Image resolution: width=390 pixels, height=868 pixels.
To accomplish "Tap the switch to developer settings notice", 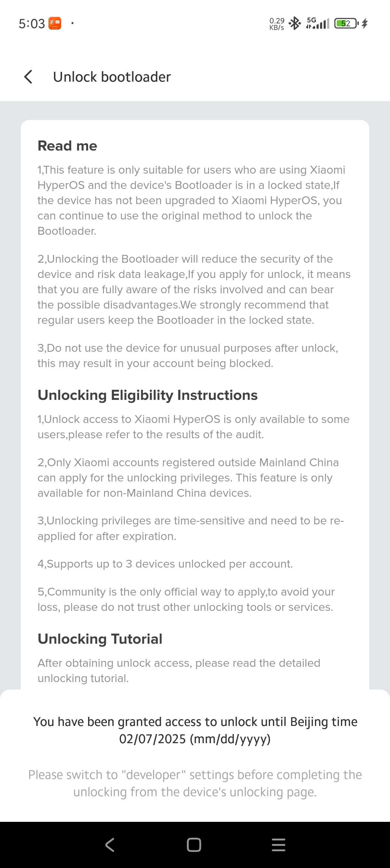I will point(195,783).
